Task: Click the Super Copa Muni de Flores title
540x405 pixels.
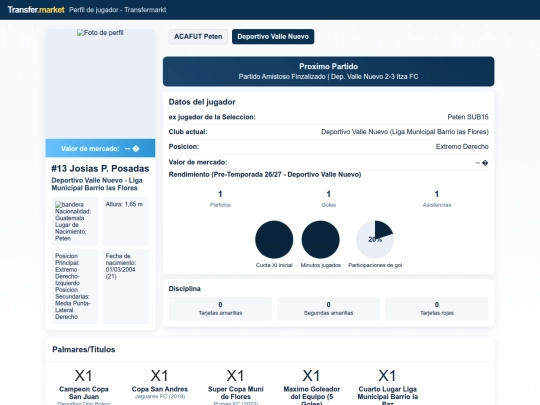Action: point(236,393)
